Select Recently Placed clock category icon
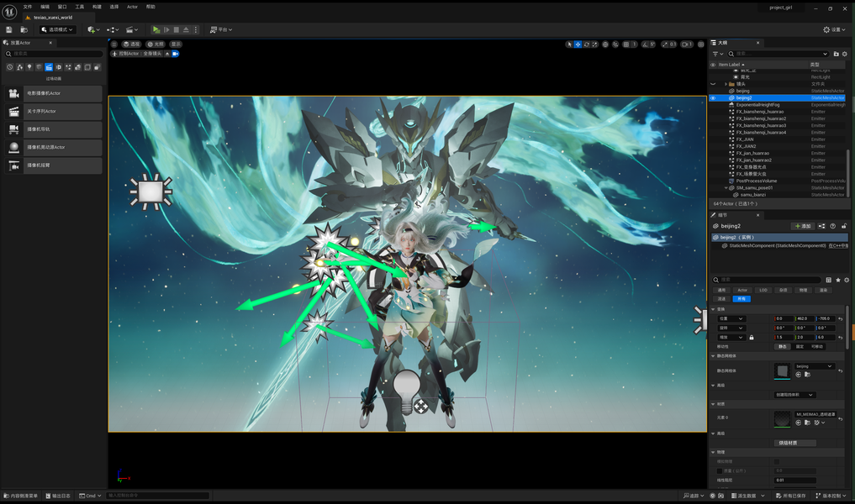Screen dimensions: 855x504 (x=10, y=67)
